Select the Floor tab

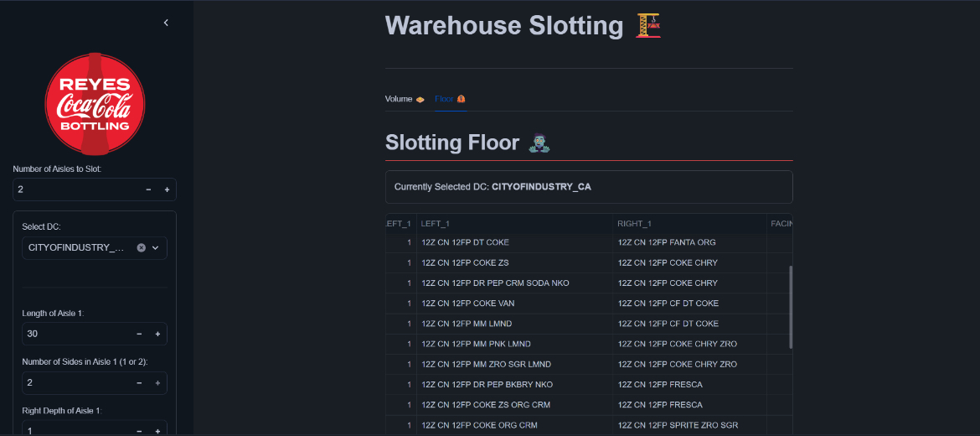[x=450, y=99]
